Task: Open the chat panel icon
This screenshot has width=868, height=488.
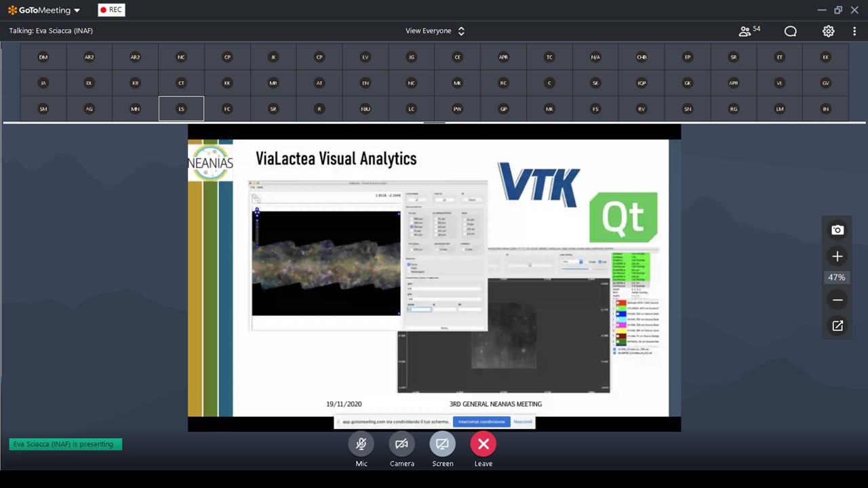Action: coord(791,31)
